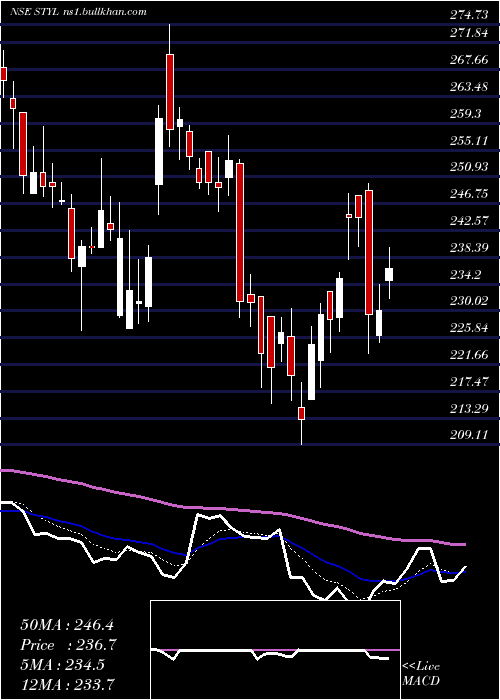Screen dimensions: 500x700
Task: Click the 242.57 price axis label
Action: click(x=469, y=221)
